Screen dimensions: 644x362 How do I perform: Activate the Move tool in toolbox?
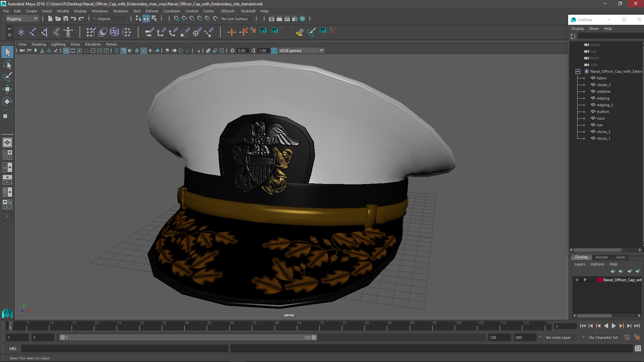[7, 89]
